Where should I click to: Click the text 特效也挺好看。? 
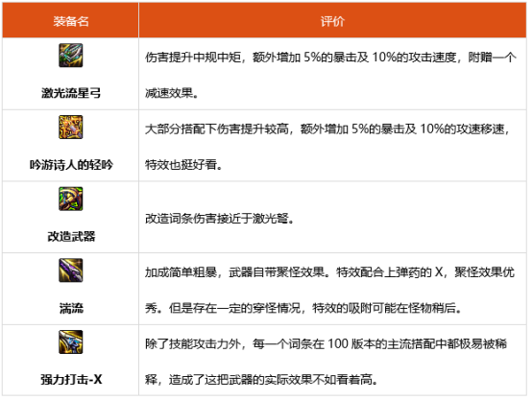click(x=183, y=165)
